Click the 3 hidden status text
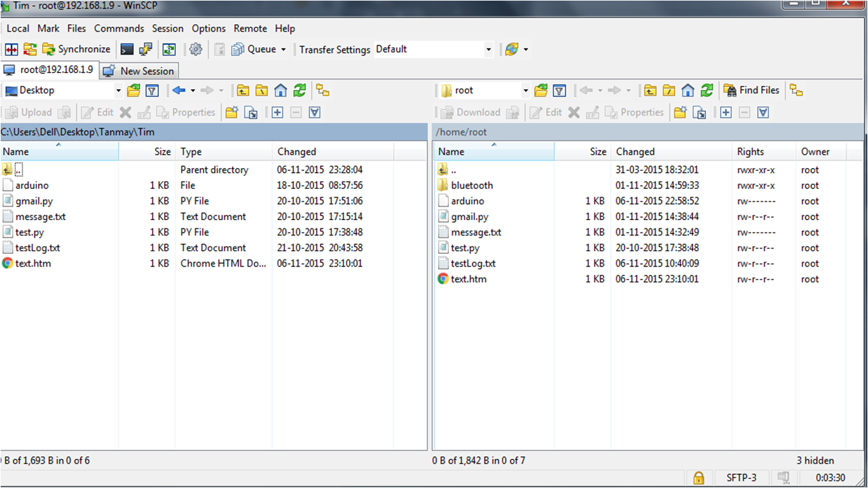The width and height of the screenshot is (868, 488). (x=815, y=461)
